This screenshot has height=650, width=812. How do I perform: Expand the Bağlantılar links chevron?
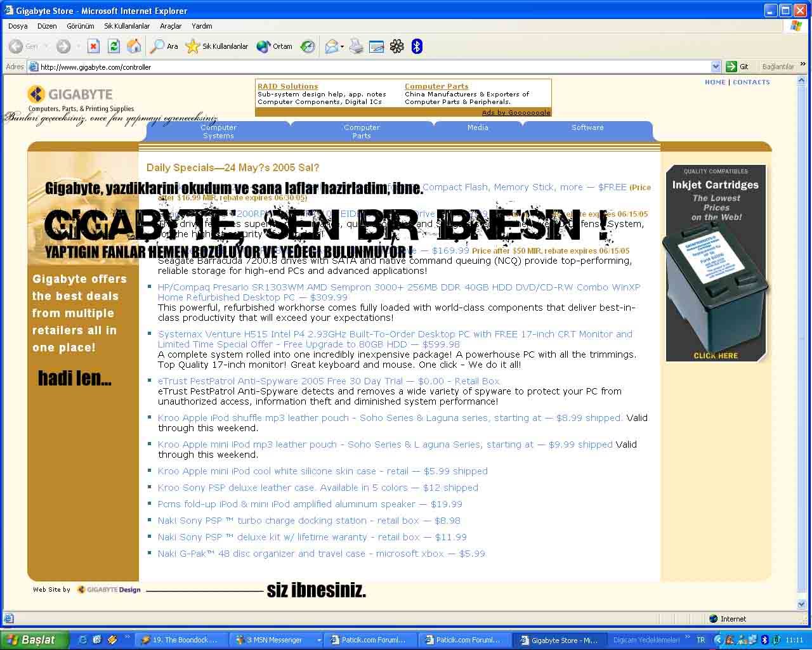click(803, 65)
